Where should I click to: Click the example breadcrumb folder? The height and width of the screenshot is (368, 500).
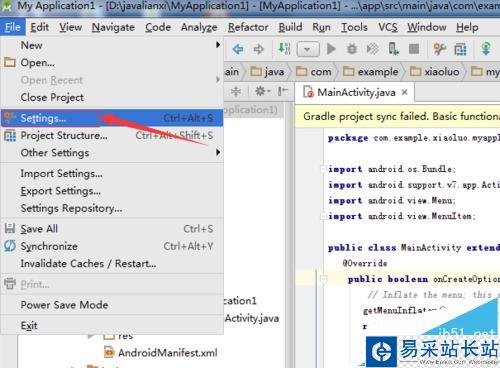(371, 72)
